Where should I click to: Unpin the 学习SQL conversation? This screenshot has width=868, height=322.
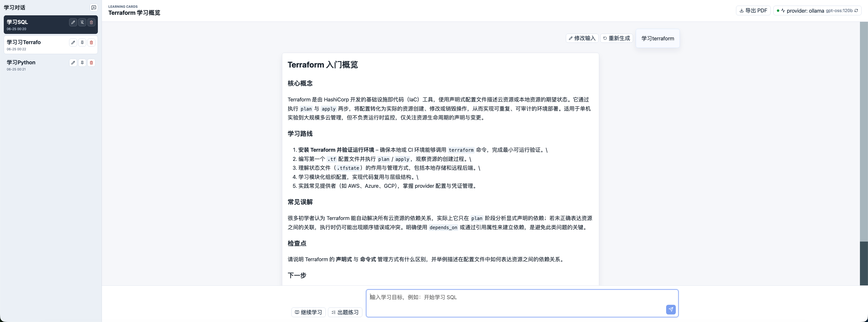click(82, 22)
